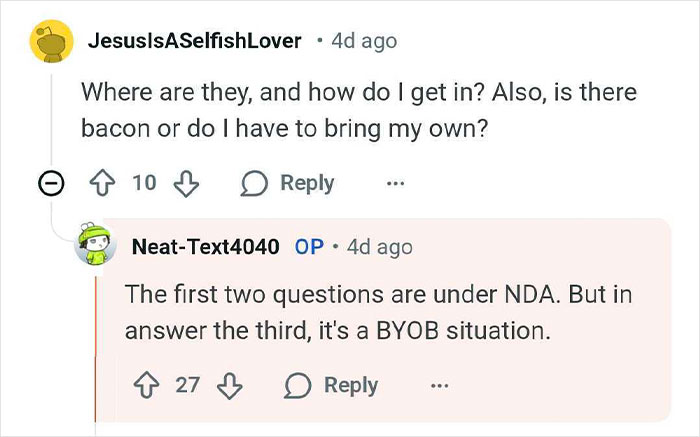
Task: Click the vote count of 10
Action: tap(145, 184)
